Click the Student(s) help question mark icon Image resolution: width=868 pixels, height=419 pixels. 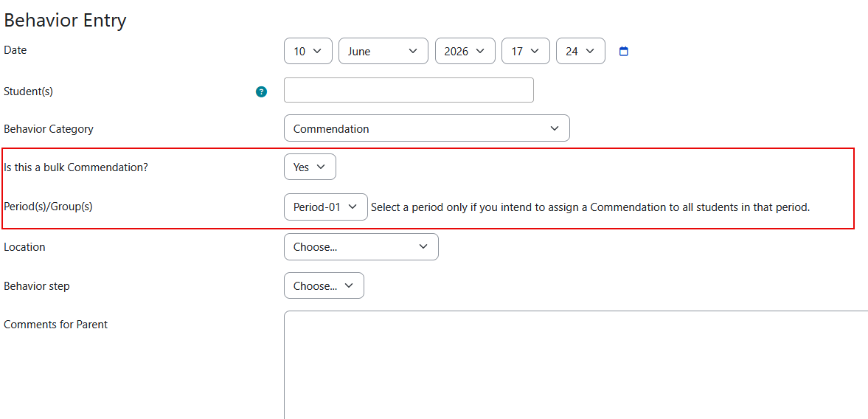(x=261, y=92)
